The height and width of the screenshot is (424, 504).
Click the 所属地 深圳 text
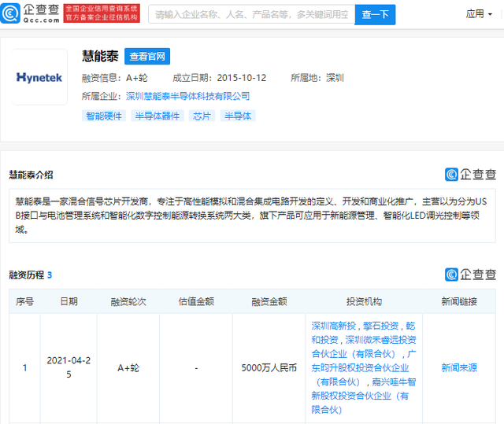pyautogui.click(x=317, y=78)
